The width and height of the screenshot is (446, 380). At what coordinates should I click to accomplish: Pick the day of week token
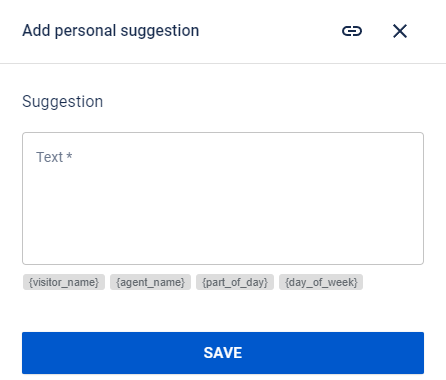tap(321, 282)
